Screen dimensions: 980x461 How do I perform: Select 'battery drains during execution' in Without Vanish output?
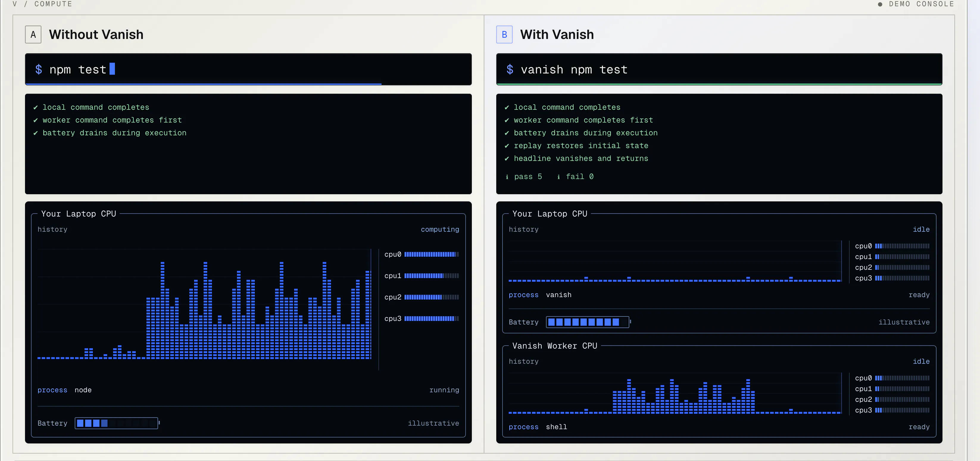pyautogui.click(x=115, y=133)
